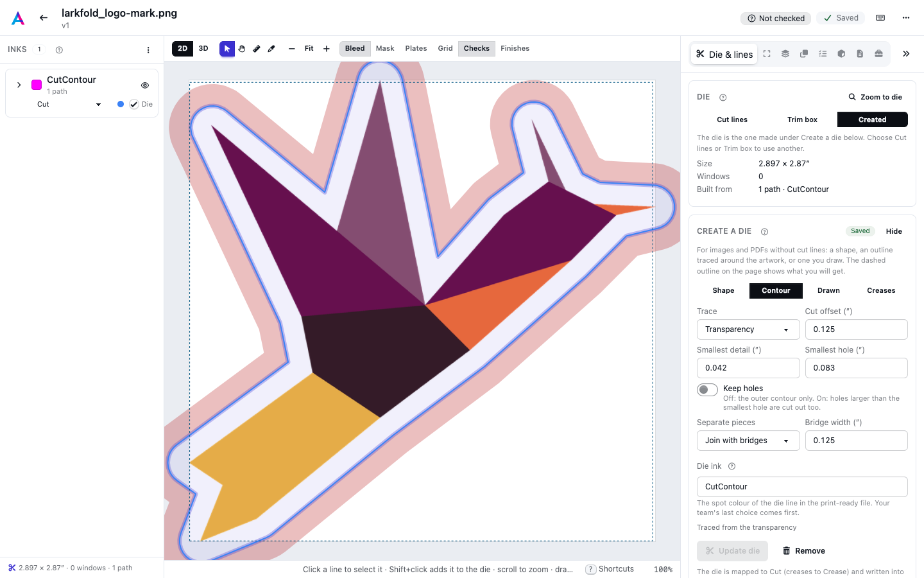Uncheck the Die checkbox for CutContour

click(134, 105)
